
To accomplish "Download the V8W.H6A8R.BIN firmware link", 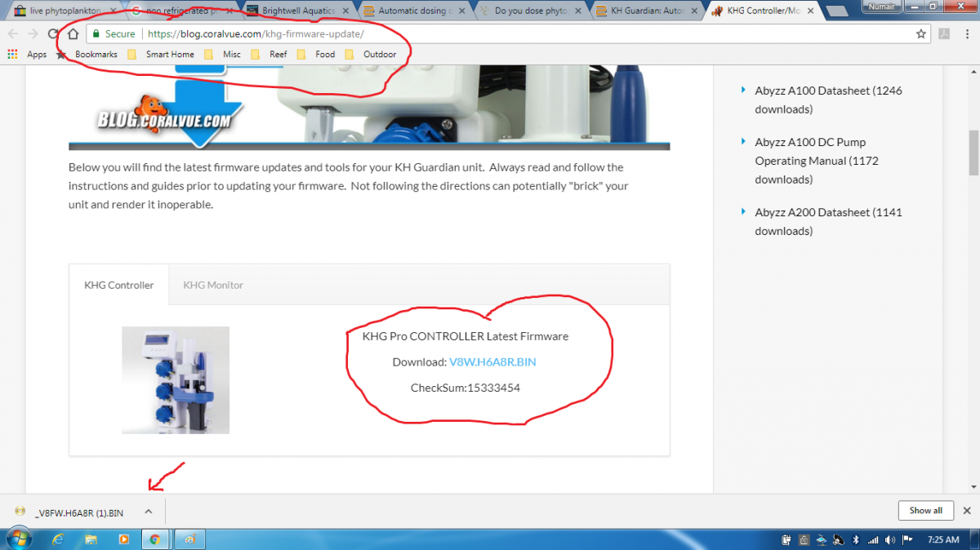I will (492, 361).
